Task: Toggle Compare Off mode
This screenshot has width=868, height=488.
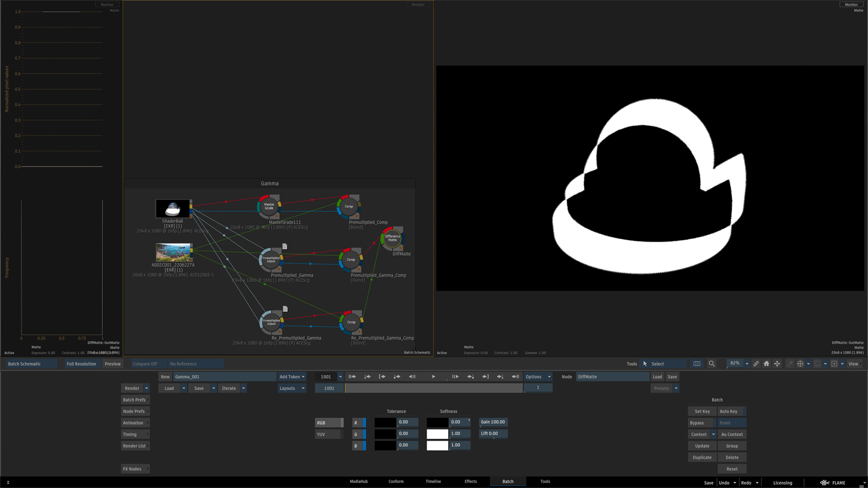Action: (149, 364)
